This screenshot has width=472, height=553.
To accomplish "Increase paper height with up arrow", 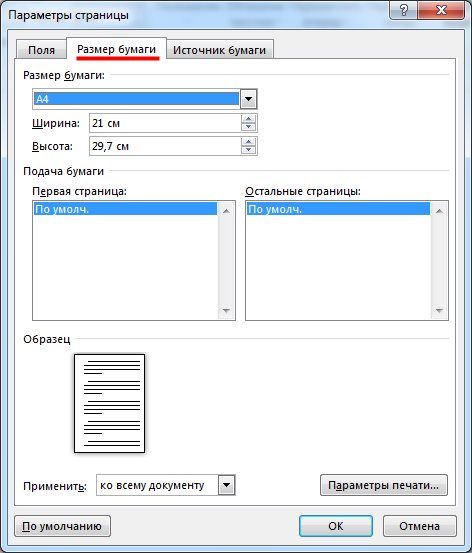I will coord(249,142).
